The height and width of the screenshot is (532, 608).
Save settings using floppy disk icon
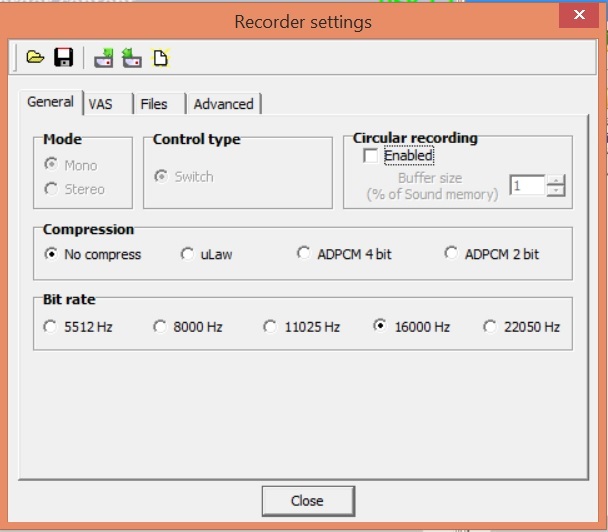pyautogui.click(x=63, y=57)
